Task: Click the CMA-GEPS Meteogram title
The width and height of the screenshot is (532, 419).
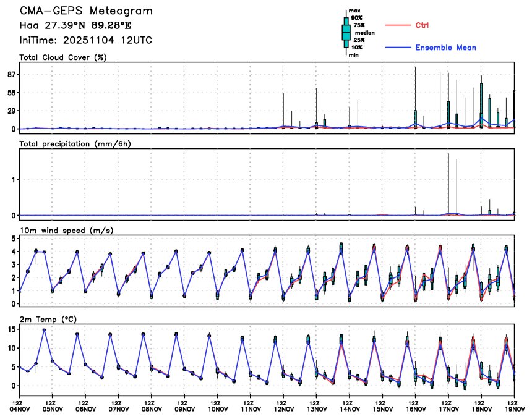Action: coord(86,11)
